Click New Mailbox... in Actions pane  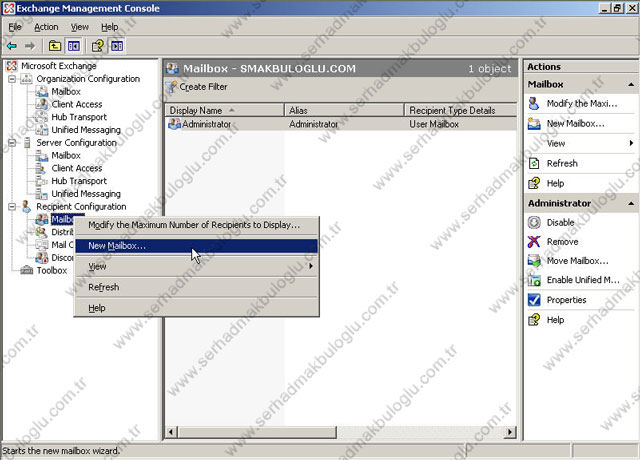[576, 124]
